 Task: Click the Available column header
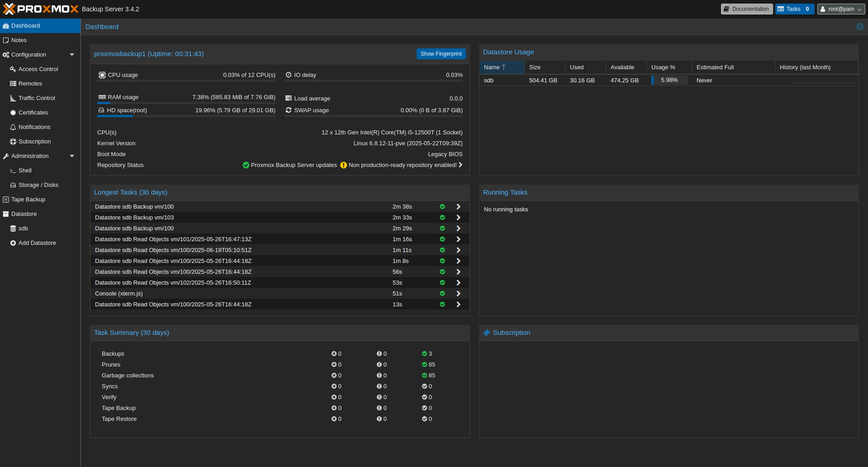click(626, 67)
